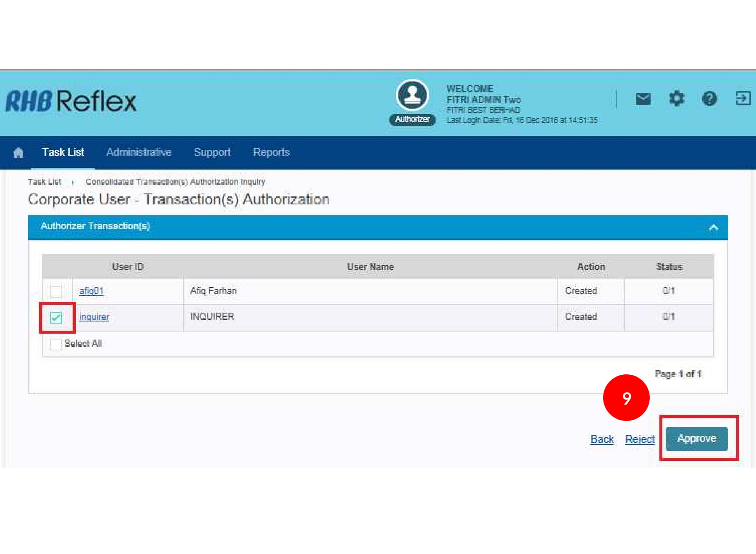
Task: Open the afiq01 user ID link
Action: click(91, 291)
